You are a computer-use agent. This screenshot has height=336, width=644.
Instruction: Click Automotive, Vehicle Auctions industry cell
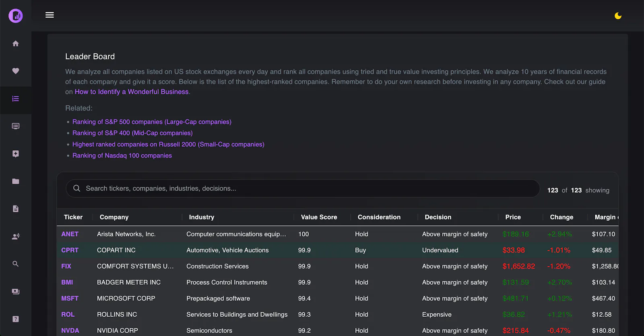coord(227,250)
